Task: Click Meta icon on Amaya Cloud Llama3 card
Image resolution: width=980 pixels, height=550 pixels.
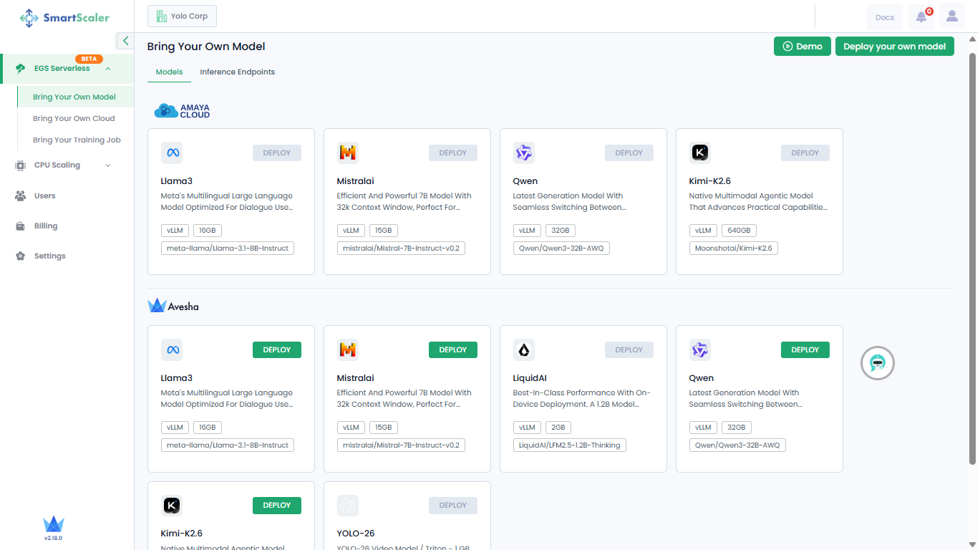Action: click(172, 153)
